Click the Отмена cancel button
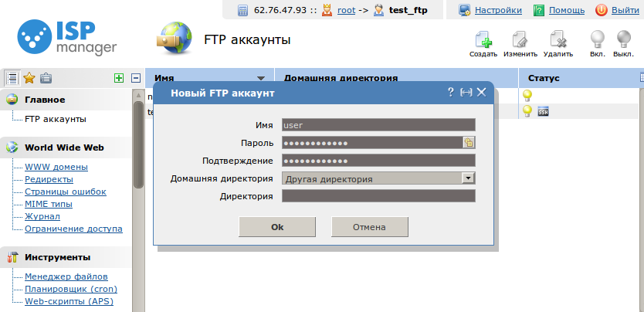Image resolution: width=644 pixels, height=312 pixels. click(370, 226)
